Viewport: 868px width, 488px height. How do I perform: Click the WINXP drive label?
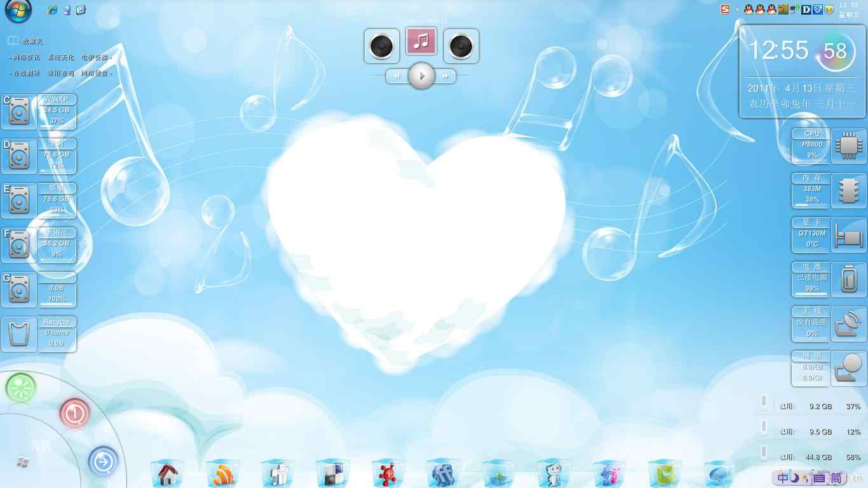coord(56,100)
